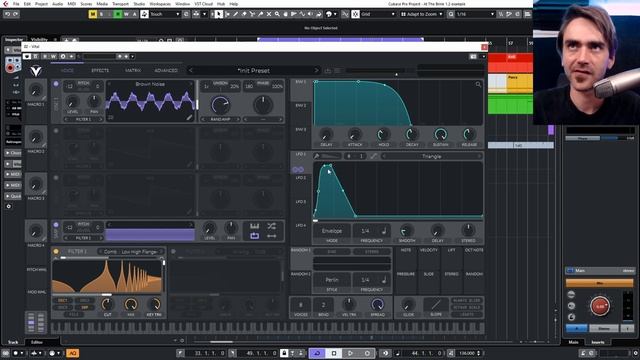Toggle the Sample section power button
This screenshot has width=640, height=360.
[x=56, y=225]
